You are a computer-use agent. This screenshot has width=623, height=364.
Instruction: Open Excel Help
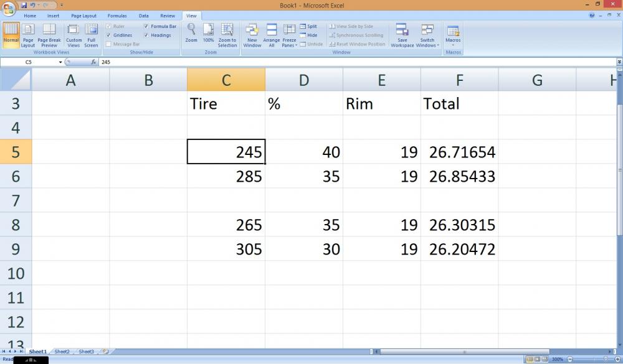[x=592, y=16]
